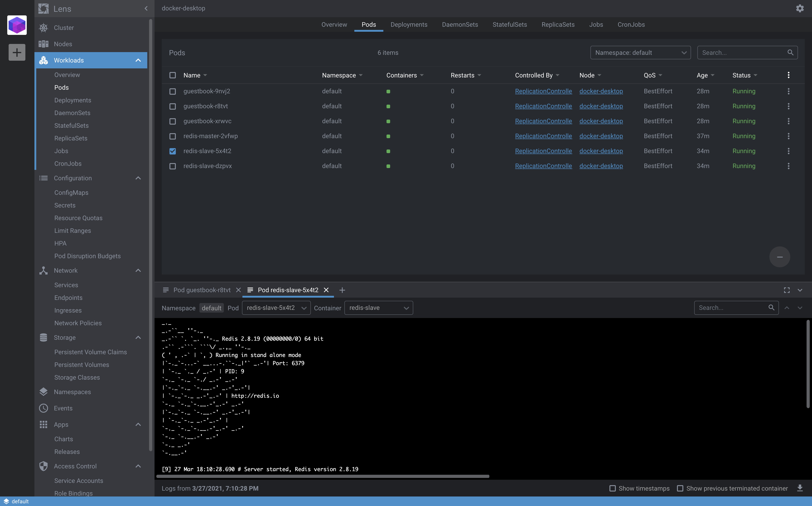Click the logs search magnifier icon
This screenshot has height=506, width=812.
(771, 308)
